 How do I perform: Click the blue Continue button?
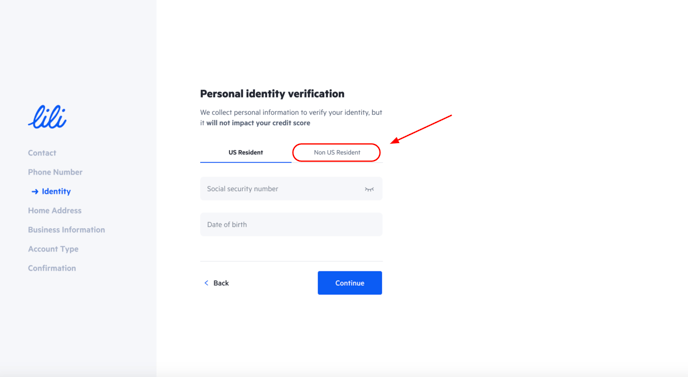pyautogui.click(x=350, y=283)
